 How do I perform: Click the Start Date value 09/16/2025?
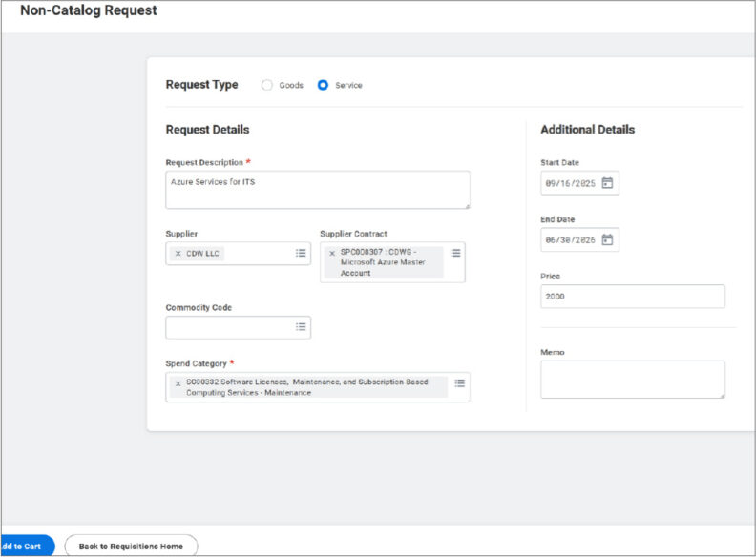[571, 183]
